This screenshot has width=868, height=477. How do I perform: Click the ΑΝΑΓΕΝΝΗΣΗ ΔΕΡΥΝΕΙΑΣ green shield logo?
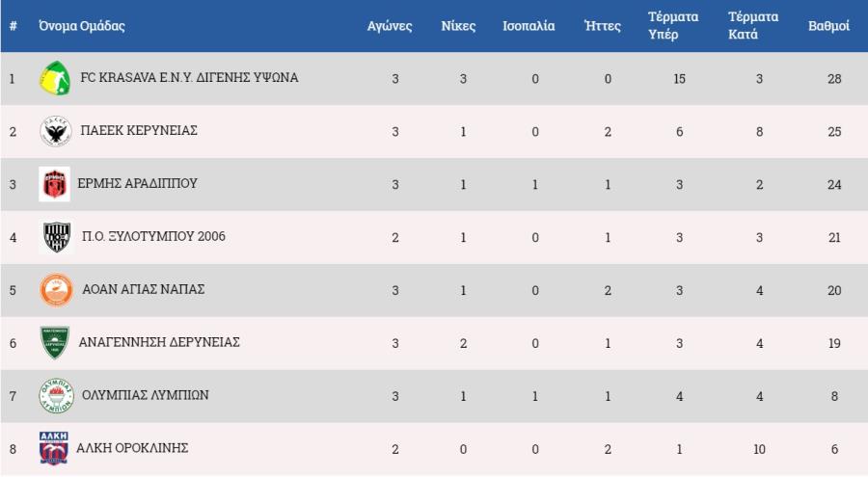tap(55, 343)
